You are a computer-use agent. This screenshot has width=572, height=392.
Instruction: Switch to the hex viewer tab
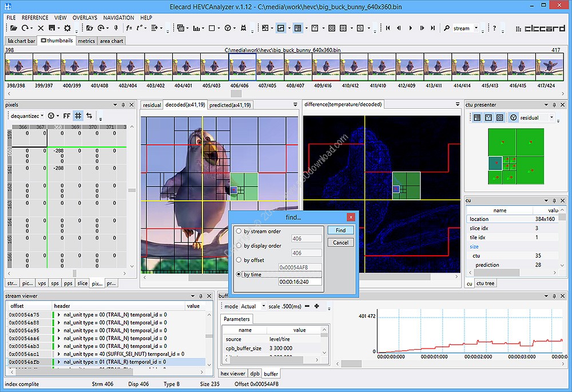233,374
